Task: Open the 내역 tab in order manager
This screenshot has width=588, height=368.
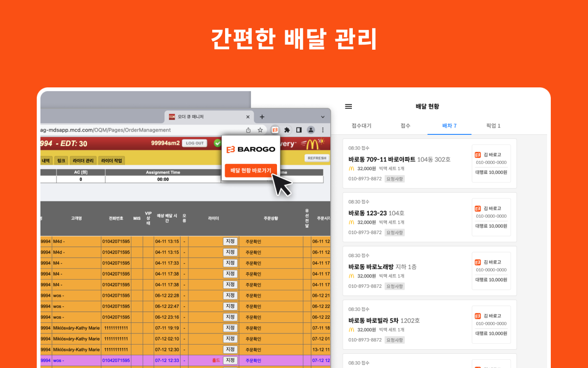Action: 45,161
